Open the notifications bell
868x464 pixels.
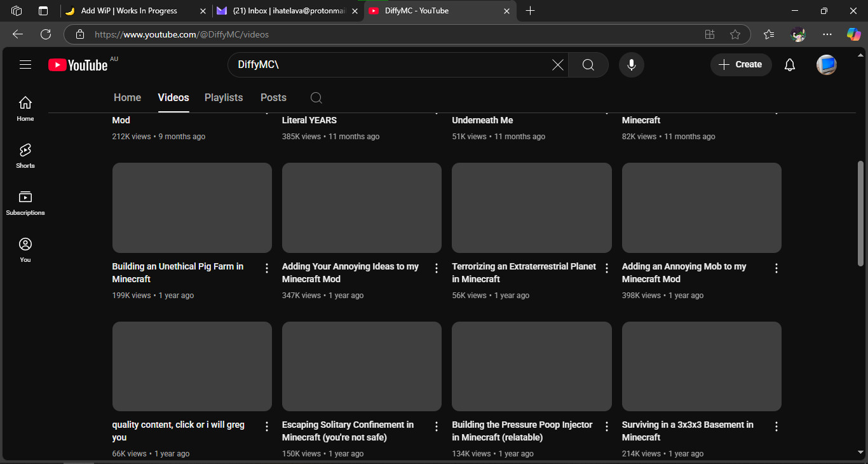coord(790,65)
